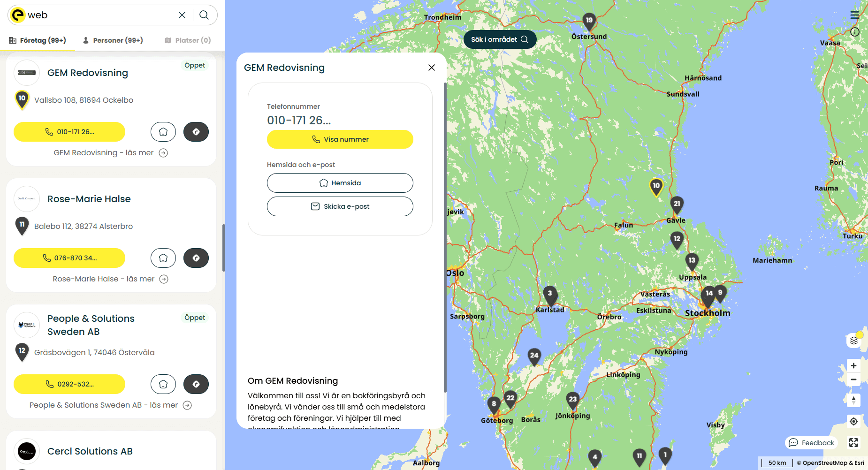Select map marker 21 near Gävle
The image size is (868, 470).
click(x=677, y=205)
